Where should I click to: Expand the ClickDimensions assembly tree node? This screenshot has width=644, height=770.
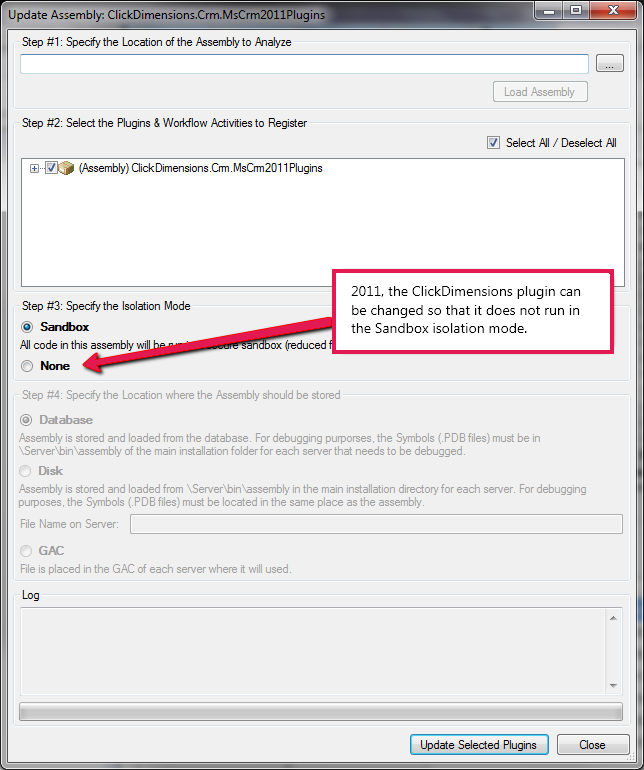click(x=34, y=168)
